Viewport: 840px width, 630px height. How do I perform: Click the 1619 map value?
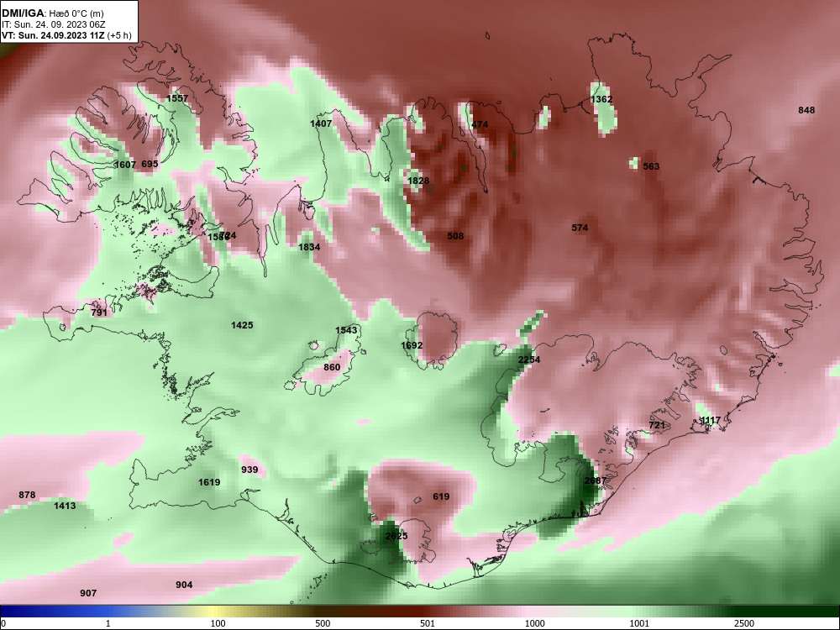209,482
